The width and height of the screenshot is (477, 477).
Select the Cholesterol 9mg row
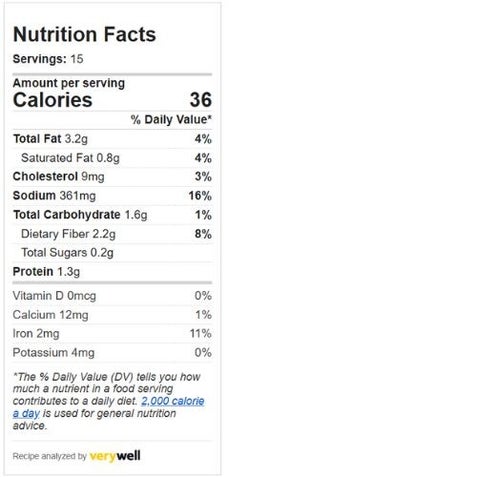[112, 176]
